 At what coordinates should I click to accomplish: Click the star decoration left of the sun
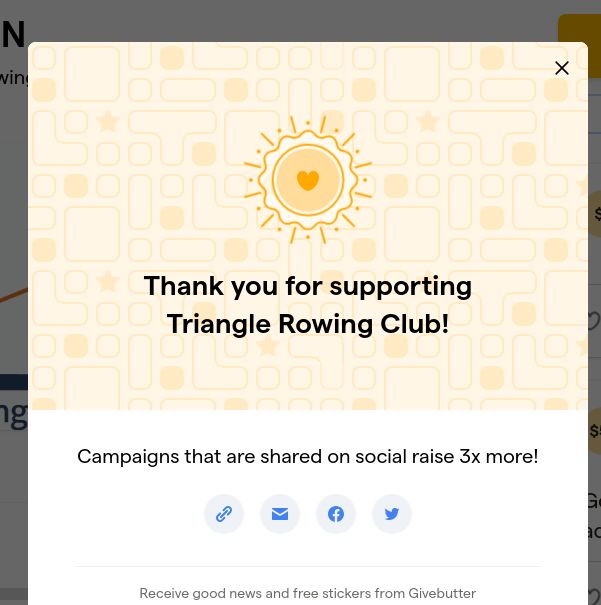click(x=108, y=122)
